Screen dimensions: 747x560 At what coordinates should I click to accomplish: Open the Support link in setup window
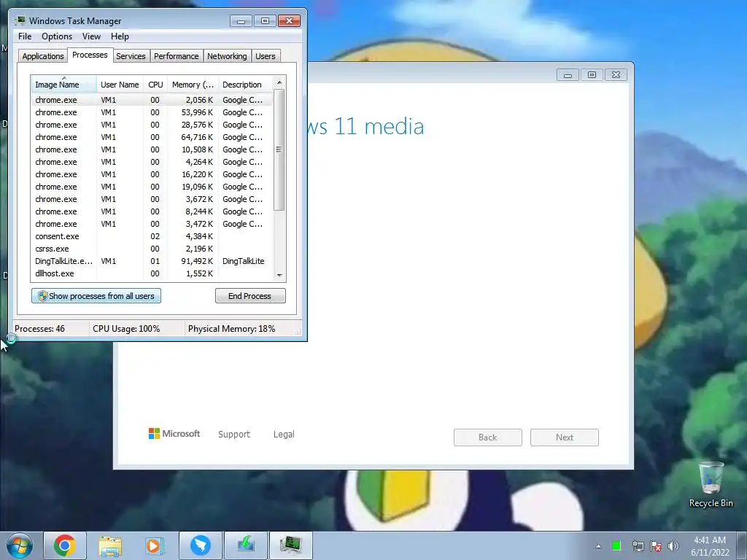pos(234,435)
